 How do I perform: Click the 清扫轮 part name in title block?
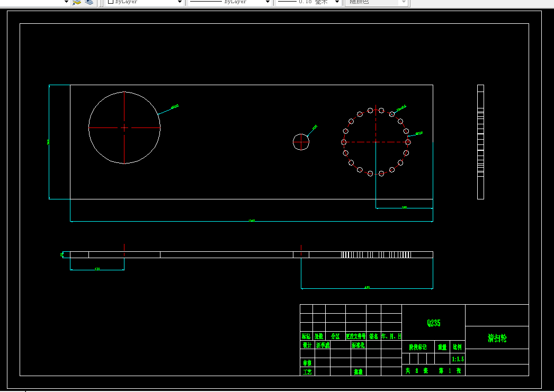point(497,338)
